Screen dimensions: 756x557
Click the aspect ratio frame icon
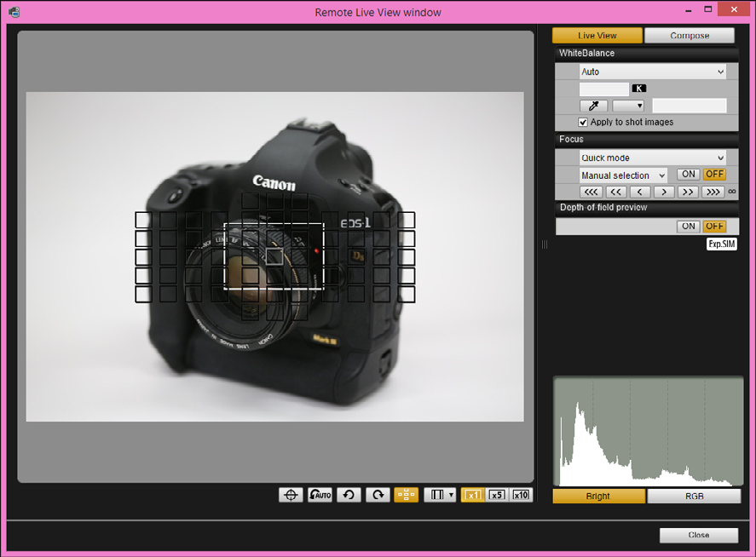(x=437, y=495)
